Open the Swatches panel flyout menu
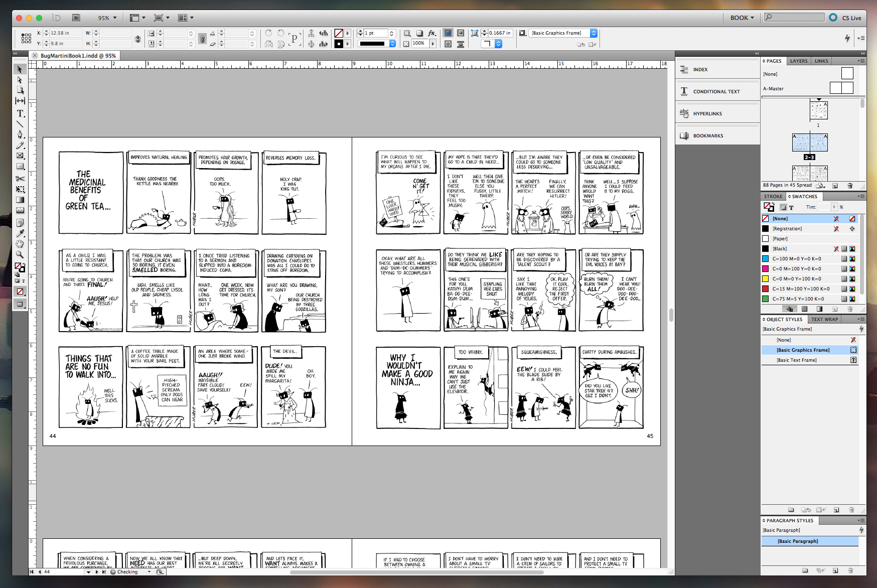 (x=861, y=196)
